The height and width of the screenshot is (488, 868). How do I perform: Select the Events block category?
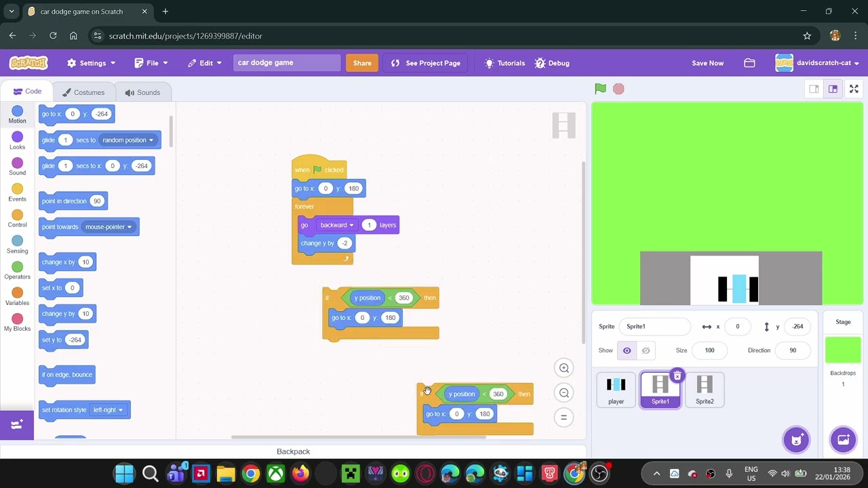point(18,193)
